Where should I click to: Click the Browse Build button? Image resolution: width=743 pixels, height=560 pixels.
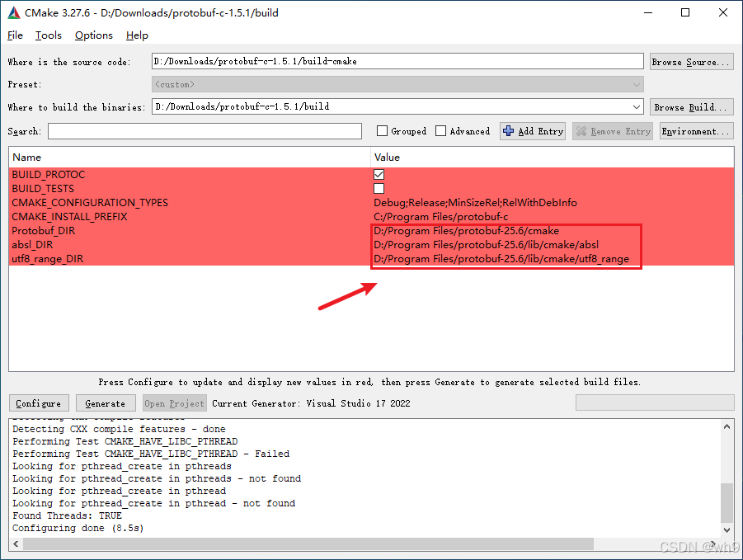pos(693,106)
